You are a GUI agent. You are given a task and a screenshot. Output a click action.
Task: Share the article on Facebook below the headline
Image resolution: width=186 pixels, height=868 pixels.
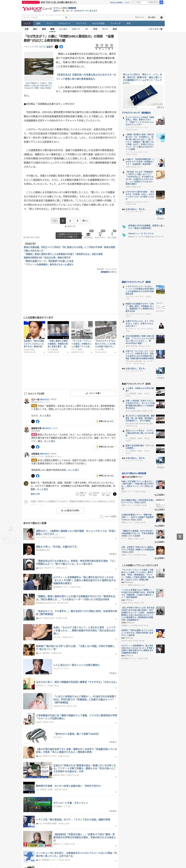(61, 47)
